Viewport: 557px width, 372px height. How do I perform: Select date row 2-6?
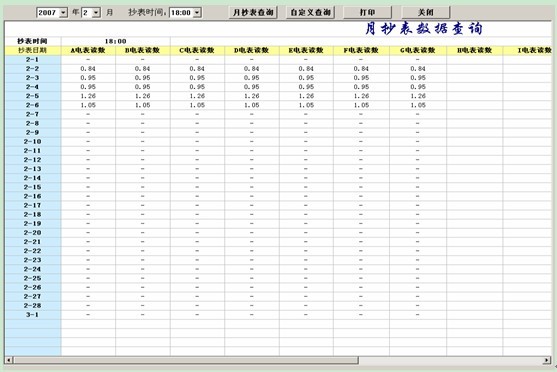33,105
